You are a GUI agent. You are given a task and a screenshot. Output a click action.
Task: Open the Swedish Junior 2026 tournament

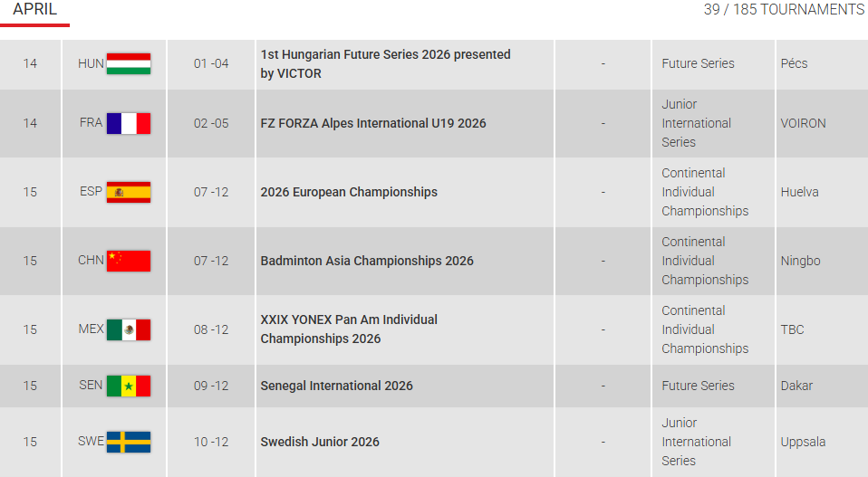tap(319, 442)
